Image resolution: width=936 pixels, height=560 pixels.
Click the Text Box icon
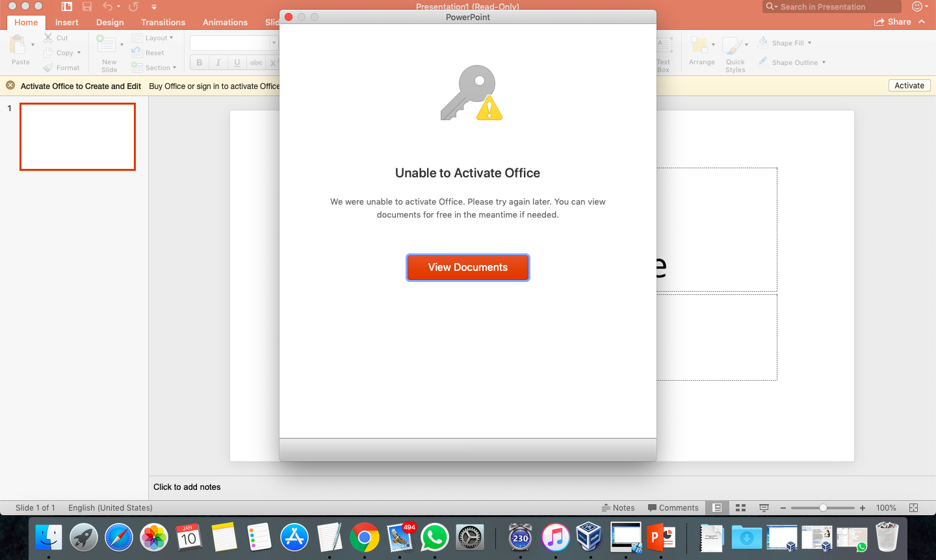point(664,46)
